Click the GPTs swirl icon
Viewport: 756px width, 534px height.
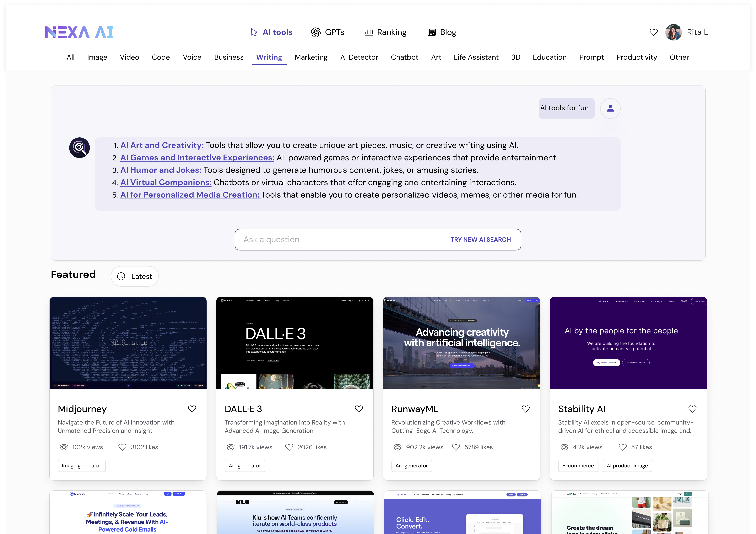(316, 32)
